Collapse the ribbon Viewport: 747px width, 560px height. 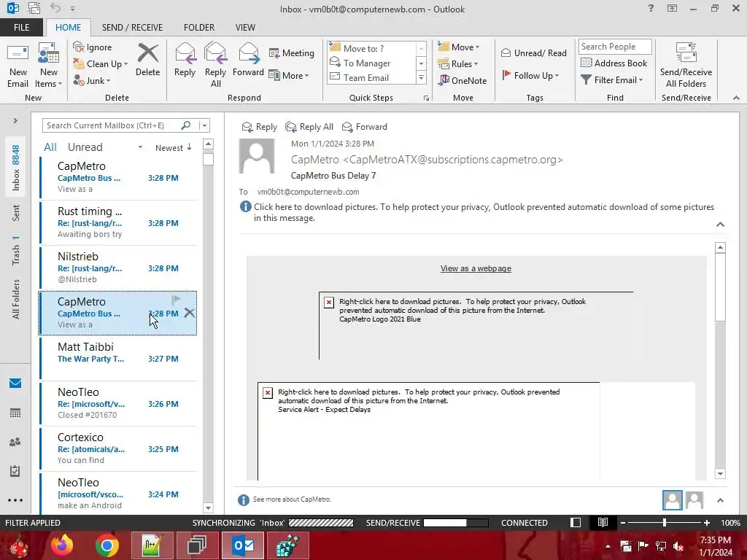click(x=736, y=98)
